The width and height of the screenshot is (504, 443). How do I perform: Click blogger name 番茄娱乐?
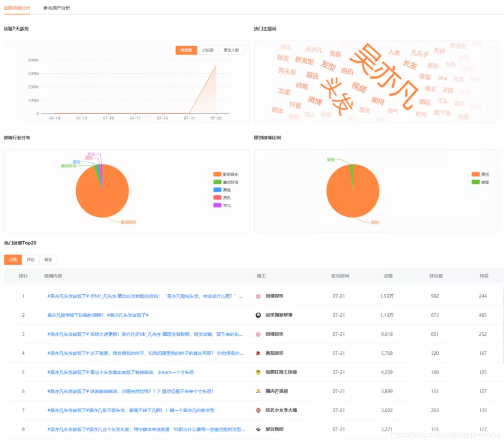coord(274,353)
